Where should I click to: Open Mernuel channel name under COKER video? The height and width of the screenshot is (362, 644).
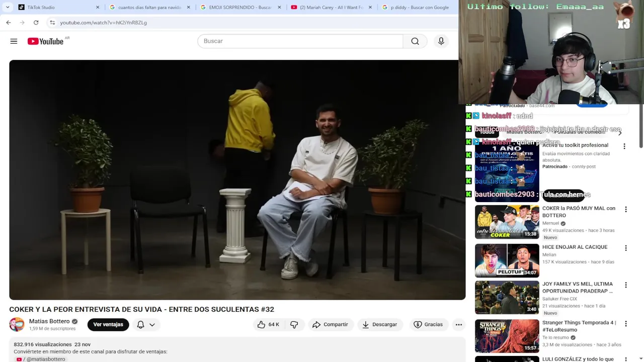click(x=550, y=223)
